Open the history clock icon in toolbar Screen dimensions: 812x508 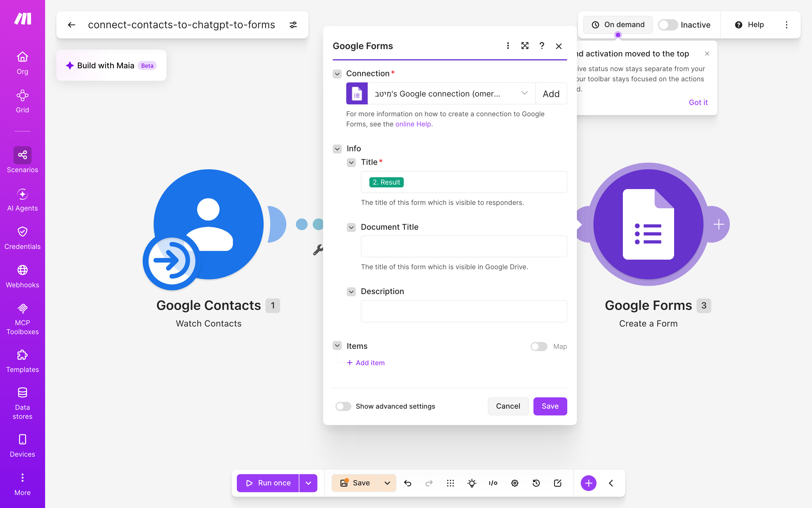[536, 483]
